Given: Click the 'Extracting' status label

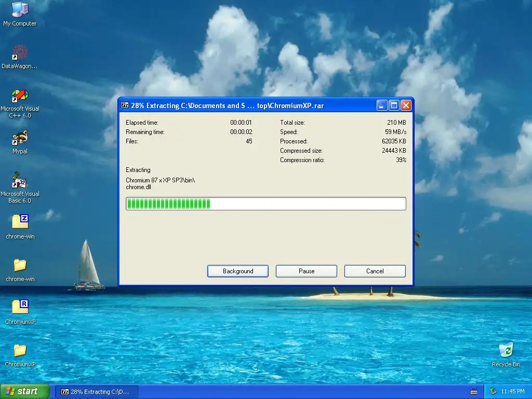Looking at the screenshot, I should point(138,170).
